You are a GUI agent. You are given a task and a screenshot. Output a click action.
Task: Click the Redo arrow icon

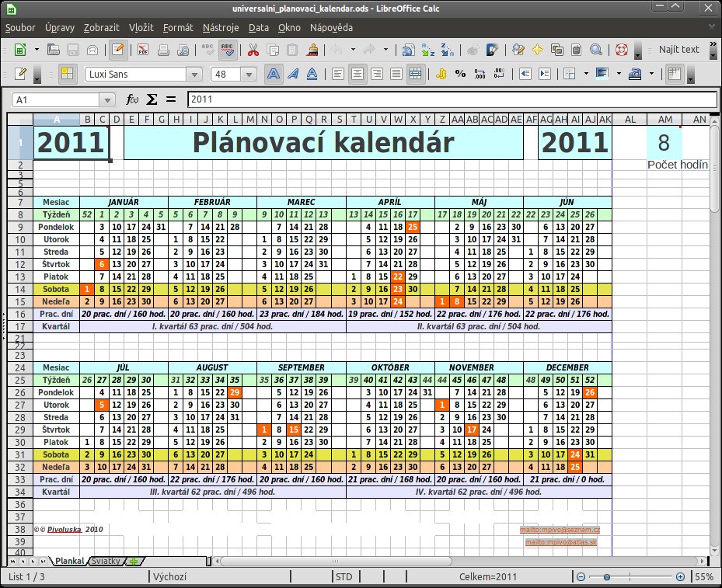[369, 49]
